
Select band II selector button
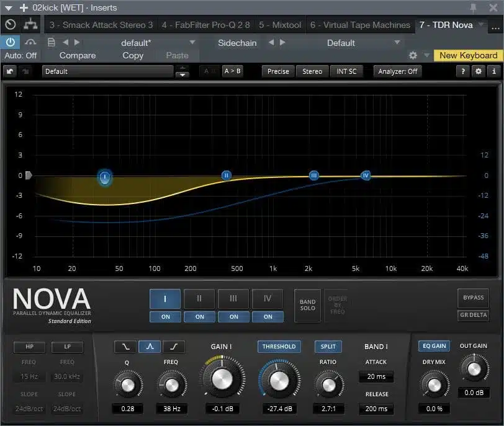199,299
